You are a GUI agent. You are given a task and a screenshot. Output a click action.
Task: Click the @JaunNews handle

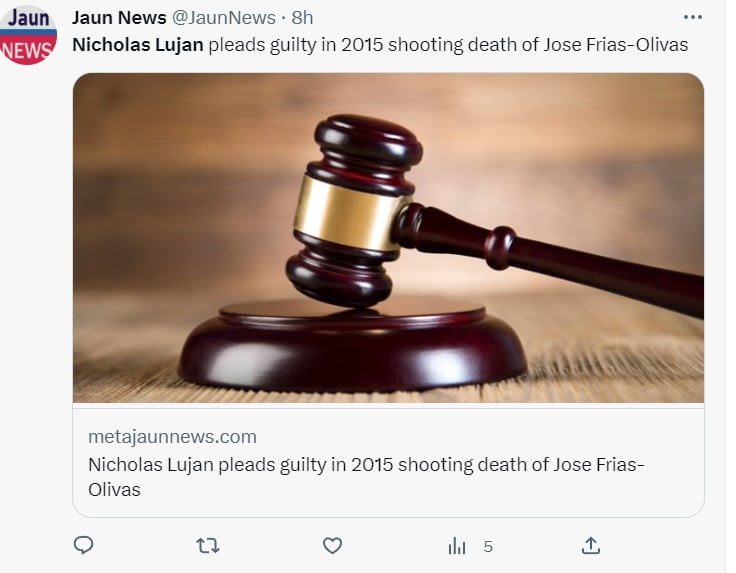pyautogui.click(x=223, y=18)
